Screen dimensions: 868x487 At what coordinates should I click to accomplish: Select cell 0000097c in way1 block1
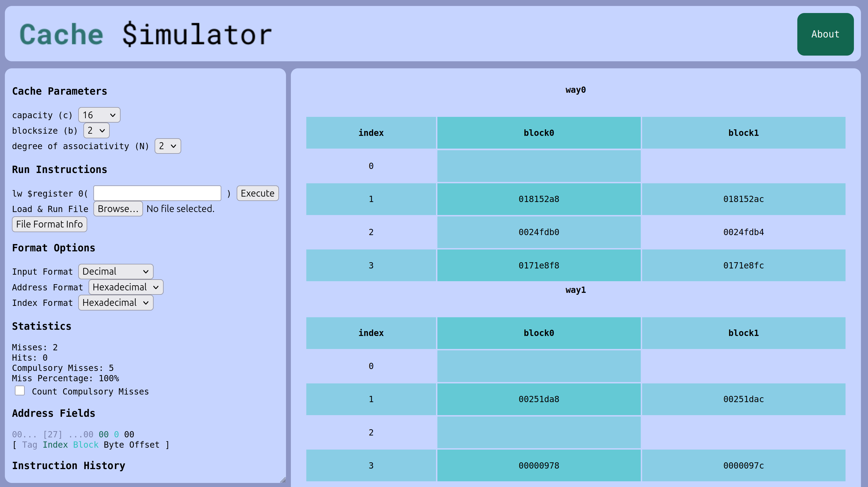coord(743,465)
